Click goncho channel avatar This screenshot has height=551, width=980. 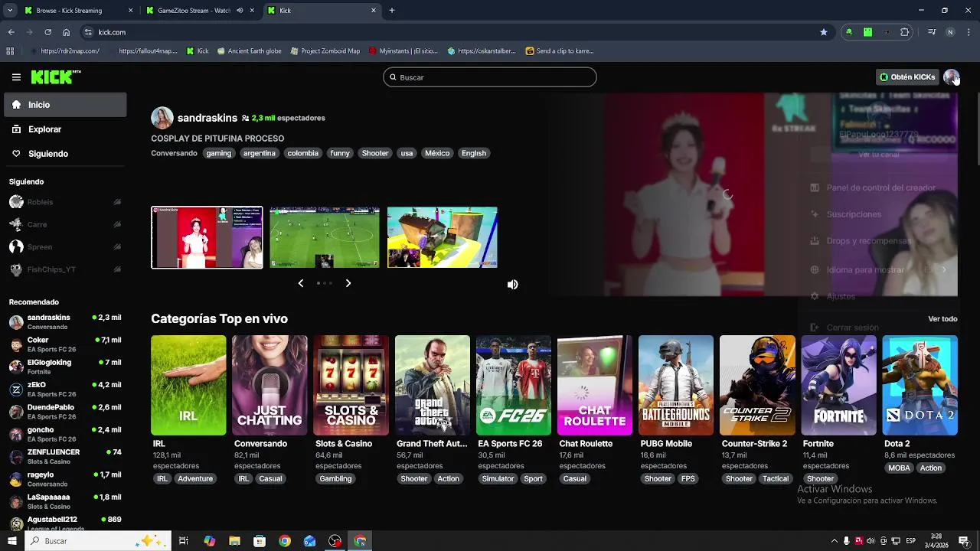pyautogui.click(x=16, y=434)
